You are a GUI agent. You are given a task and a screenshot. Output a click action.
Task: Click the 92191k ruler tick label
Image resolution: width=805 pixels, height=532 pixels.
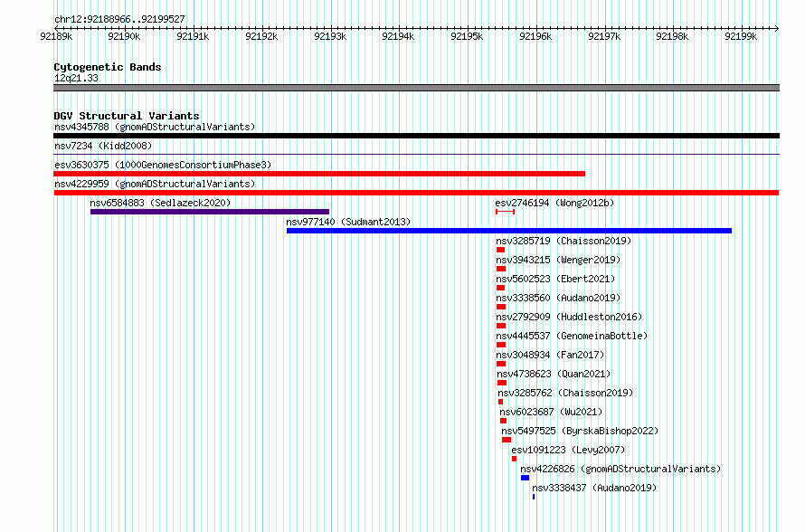193,36
